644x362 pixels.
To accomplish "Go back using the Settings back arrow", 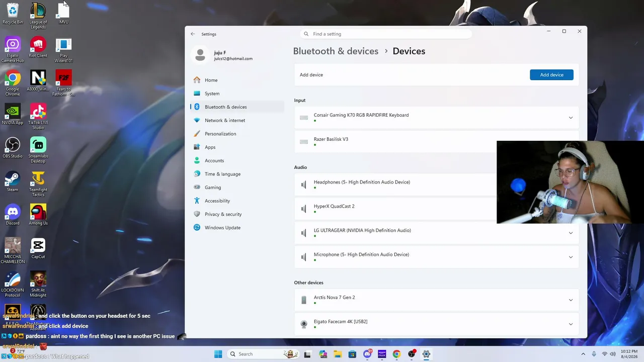I will click(x=193, y=34).
